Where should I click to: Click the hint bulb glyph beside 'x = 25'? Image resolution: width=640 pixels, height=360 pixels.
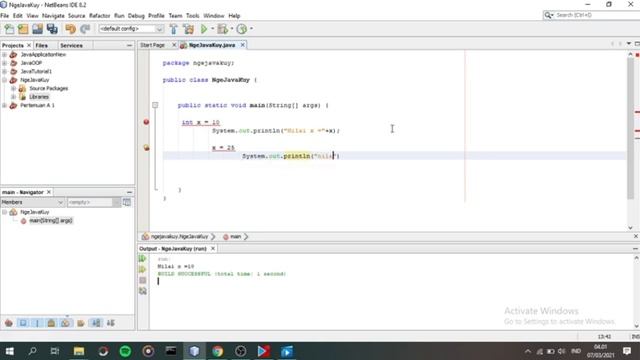(x=146, y=148)
